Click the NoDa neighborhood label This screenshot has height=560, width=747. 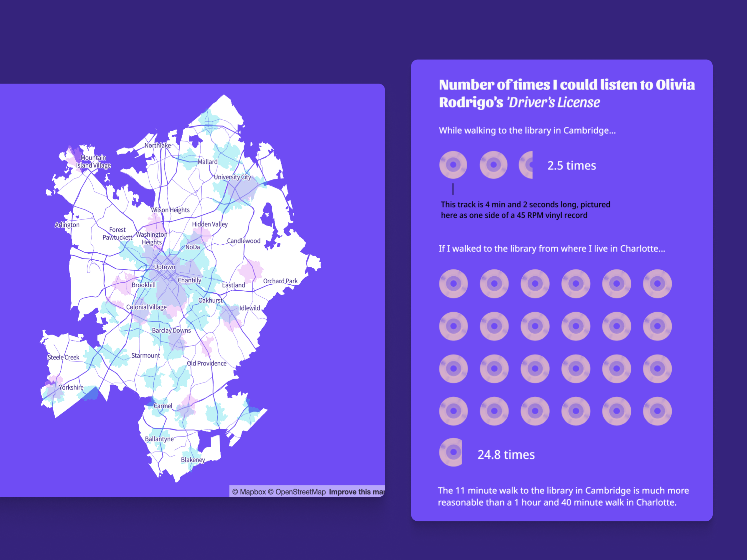tap(193, 247)
